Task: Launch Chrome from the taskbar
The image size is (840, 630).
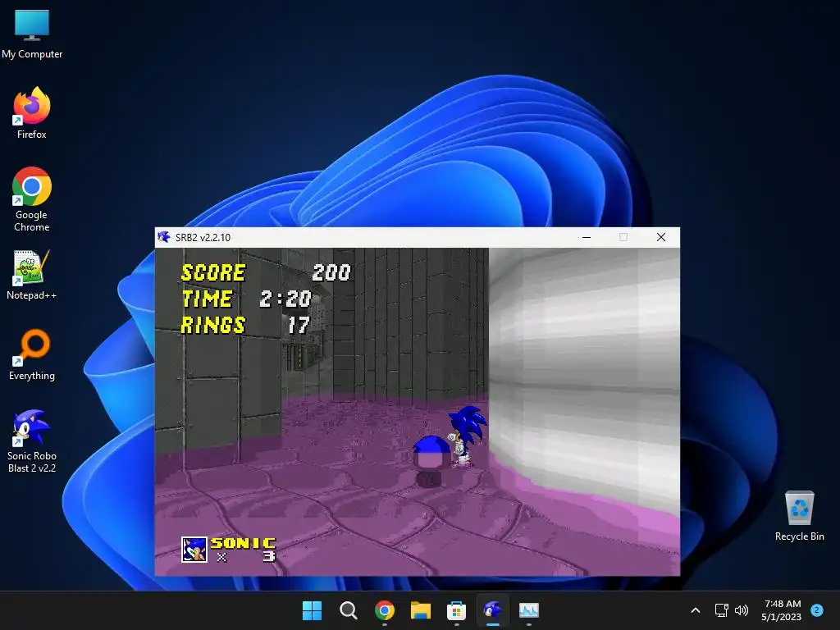Action: click(x=385, y=610)
